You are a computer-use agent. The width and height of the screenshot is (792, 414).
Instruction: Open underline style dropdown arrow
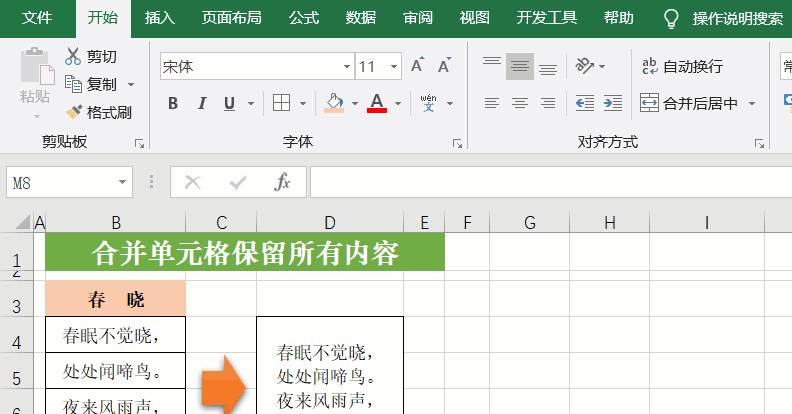[x=251, y=104]
